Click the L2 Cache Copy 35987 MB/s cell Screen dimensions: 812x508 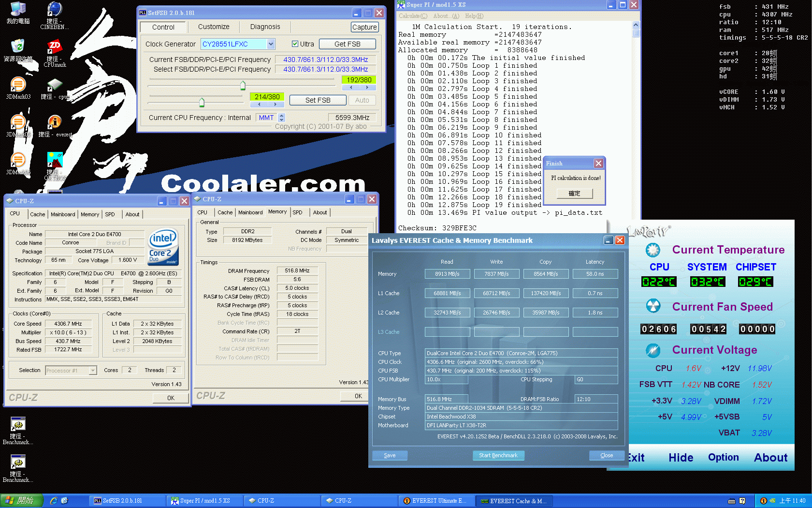(x=546, y=313)
